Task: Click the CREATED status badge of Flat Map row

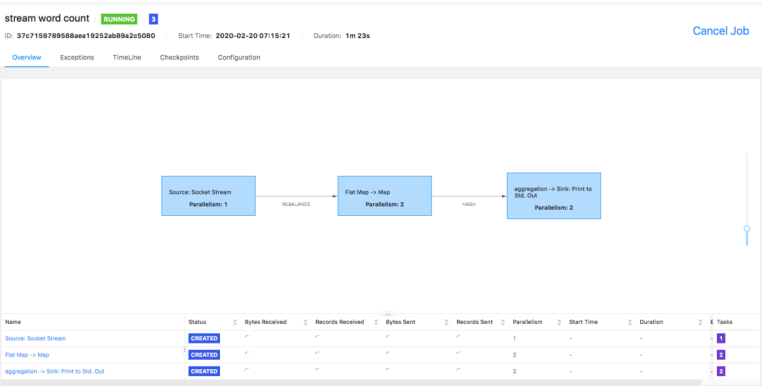Action: click(204, 355)
